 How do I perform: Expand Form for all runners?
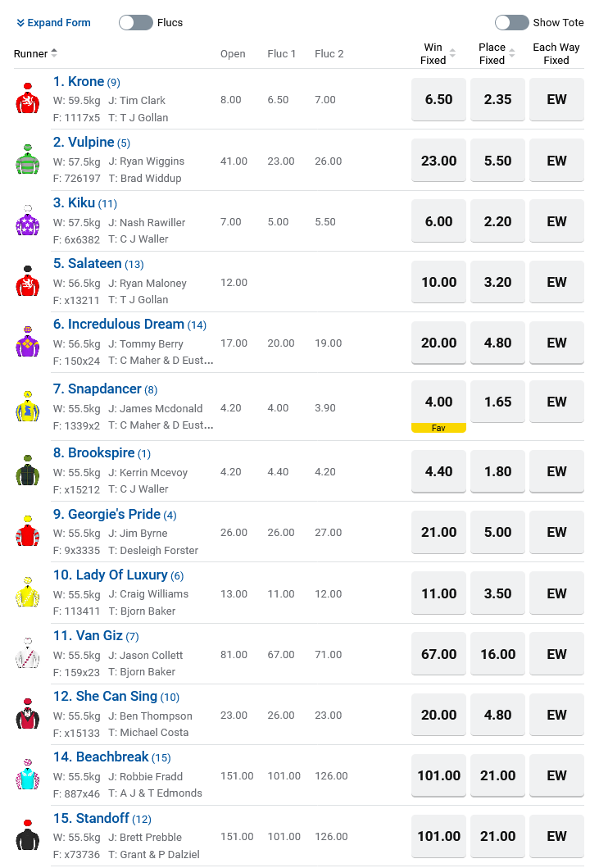[x=53, y=23]
